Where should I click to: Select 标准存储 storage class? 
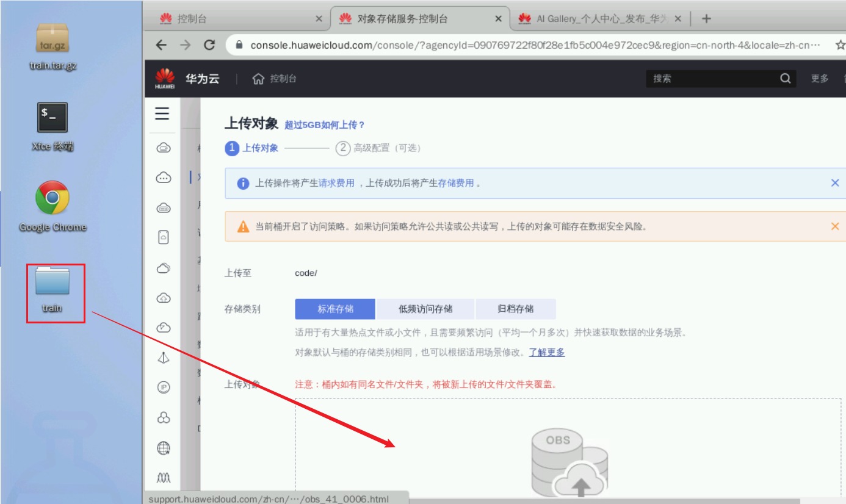click(335, 309)
